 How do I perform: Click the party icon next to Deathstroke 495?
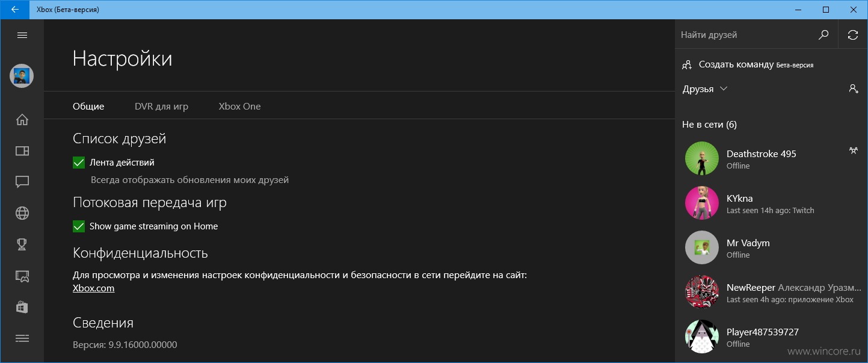click(x=854, y=150)
